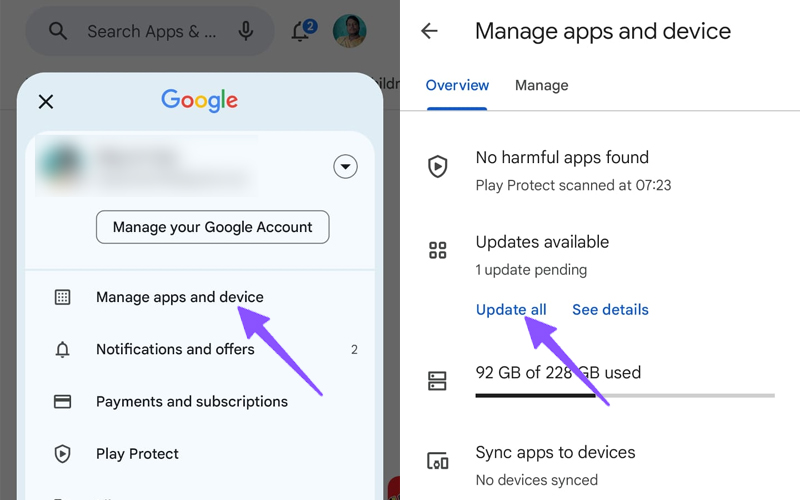Open the 92 GB of 228 GB used entry
This screenshot has height=500, width=800.
coord(558,372)
